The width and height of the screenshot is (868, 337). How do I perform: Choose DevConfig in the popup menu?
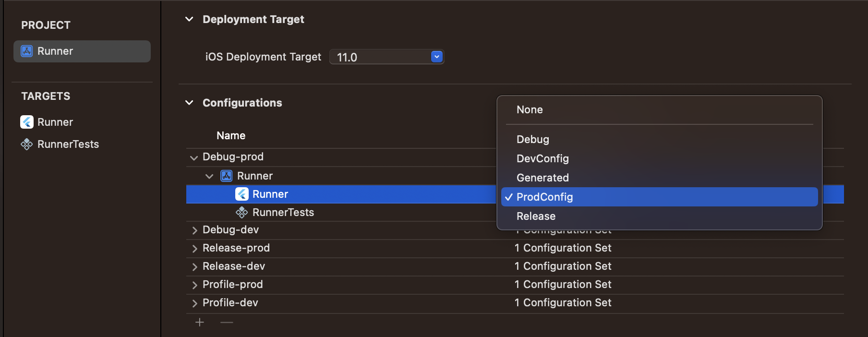point(660,158)
